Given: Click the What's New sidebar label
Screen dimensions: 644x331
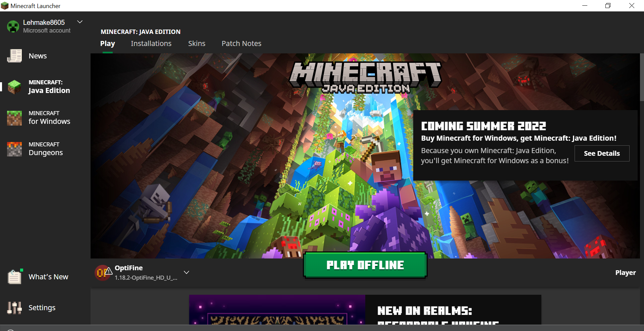Looking at the screenshot, I should coord(48,277).
